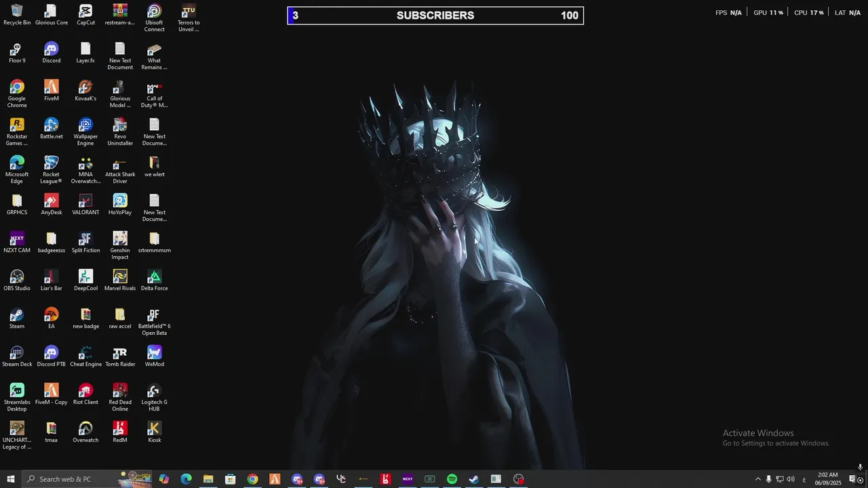
Task: Select the Google Chrome desktop shortcut
Action: coord(17,94)
